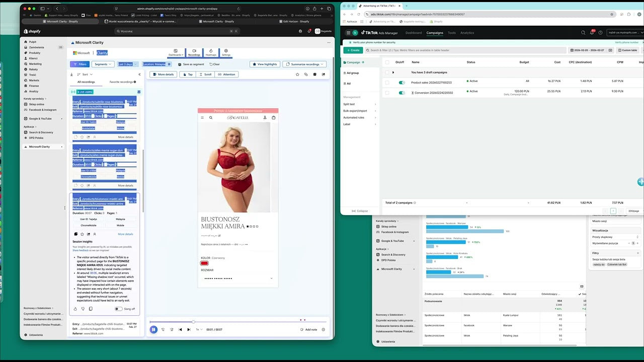The width and height of the screenshot is (644, 362).
Task: Click the preview store cart bag icon
Action: click(x=273, y=118)
